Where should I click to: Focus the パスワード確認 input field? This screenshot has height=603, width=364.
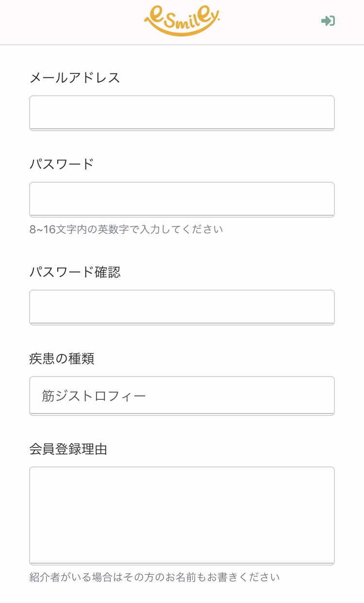pyautogui.click(x=182, y=307)
